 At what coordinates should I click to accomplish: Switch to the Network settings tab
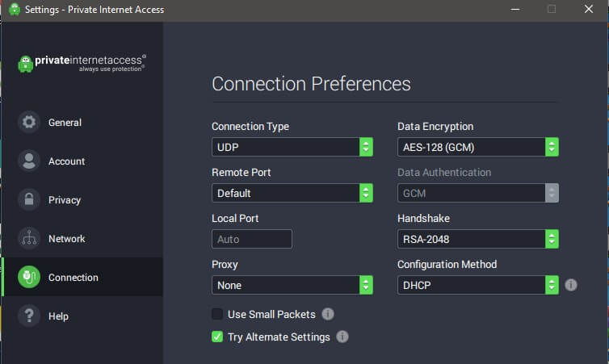pyautogui.click(x=82, y=238)
